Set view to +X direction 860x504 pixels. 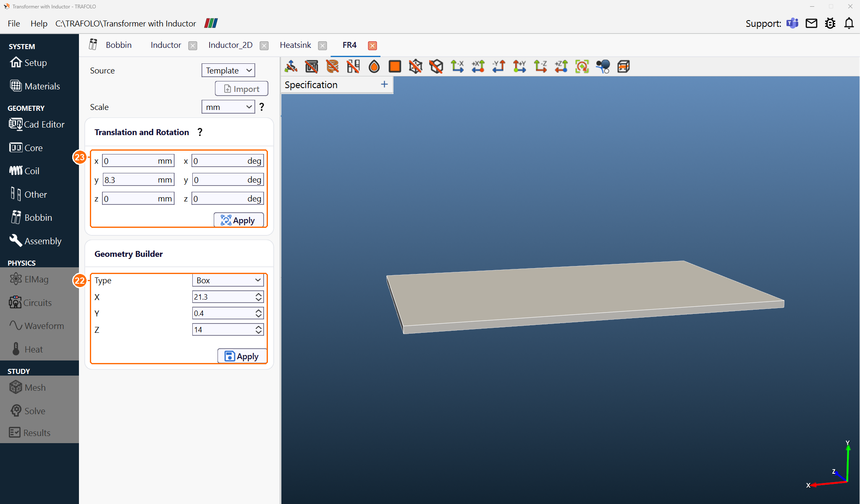coord(478,66)
